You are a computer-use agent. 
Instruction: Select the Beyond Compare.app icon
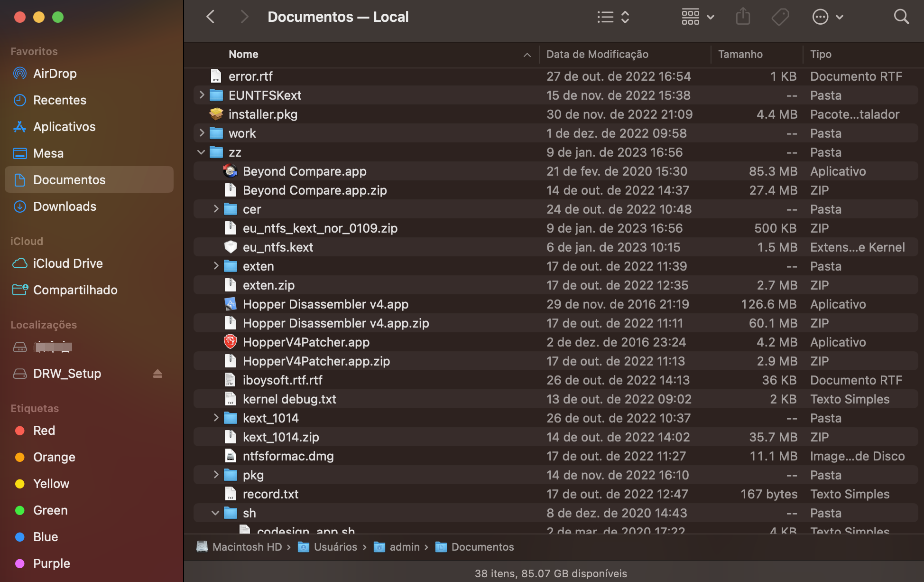click(x=230, y=171)
